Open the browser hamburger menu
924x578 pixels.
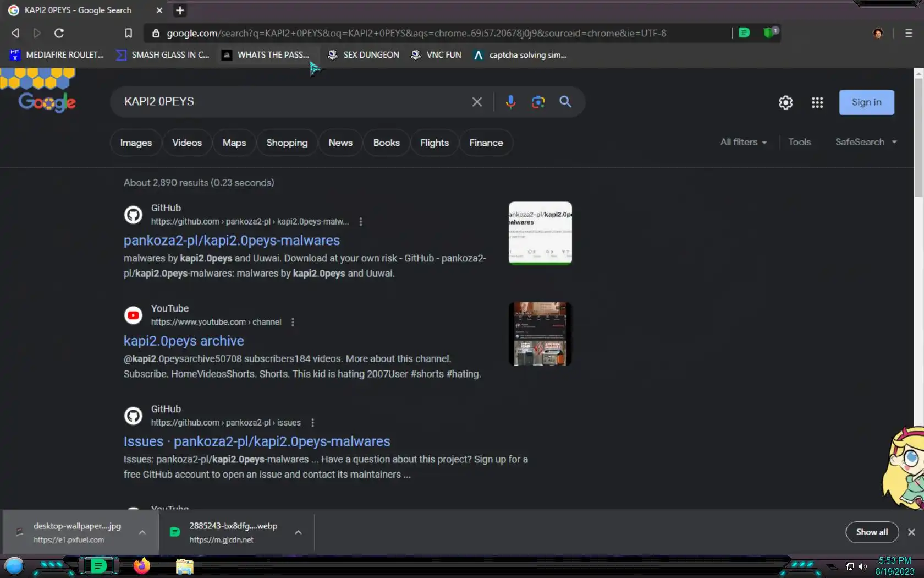tap(909, 33)
